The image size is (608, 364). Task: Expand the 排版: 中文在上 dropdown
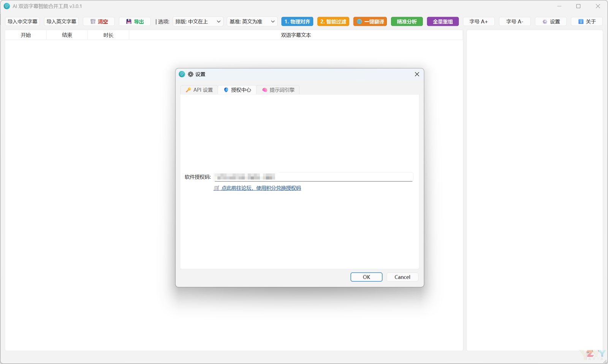(198, 22)
